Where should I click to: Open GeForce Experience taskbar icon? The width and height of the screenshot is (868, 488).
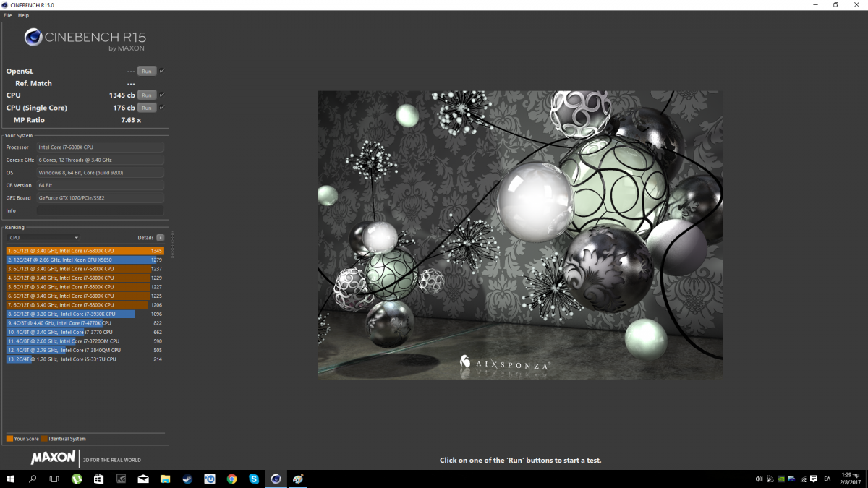coord(121,479)
